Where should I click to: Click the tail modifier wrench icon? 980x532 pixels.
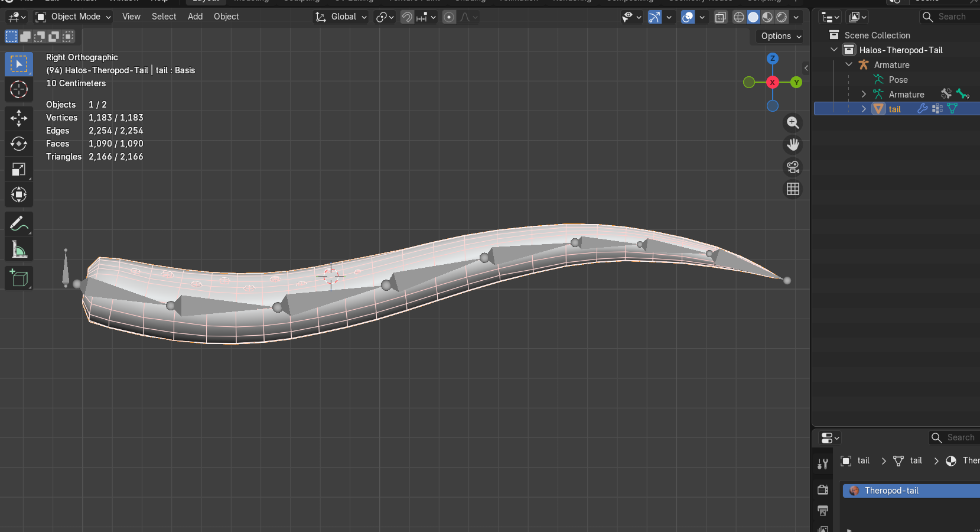tap(922, 109)
